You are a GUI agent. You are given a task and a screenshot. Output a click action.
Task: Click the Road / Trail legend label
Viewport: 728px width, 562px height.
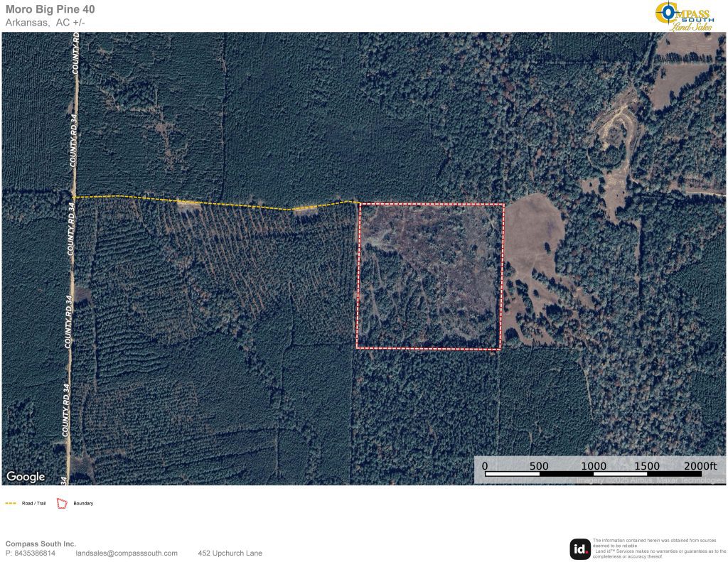point(33,503)
